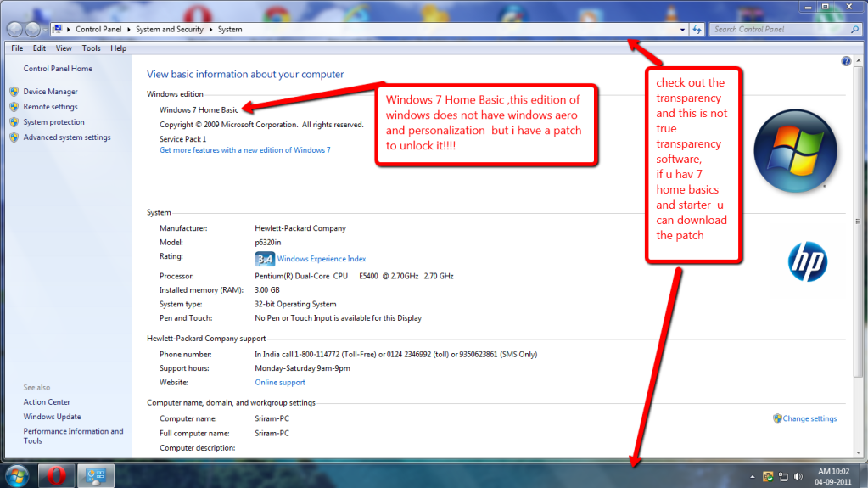Open the View menu
Screen dimensions: 868x488
point(64,48)
